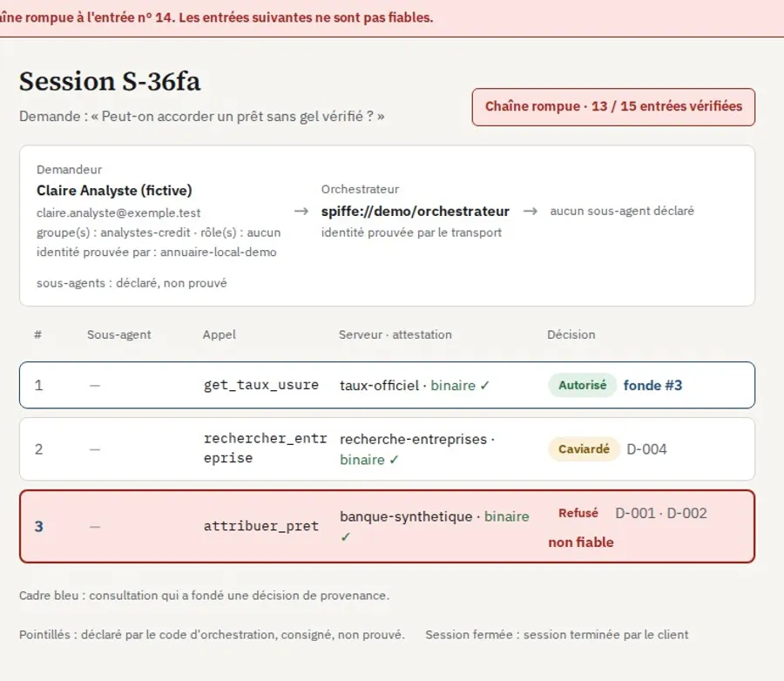
Task: Click the row number 3 in the refused entry
Action: coord(38,526)
